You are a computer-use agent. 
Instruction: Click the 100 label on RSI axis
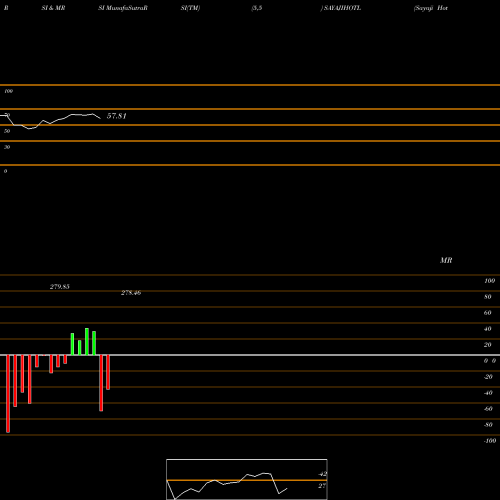tap(8, 91)
